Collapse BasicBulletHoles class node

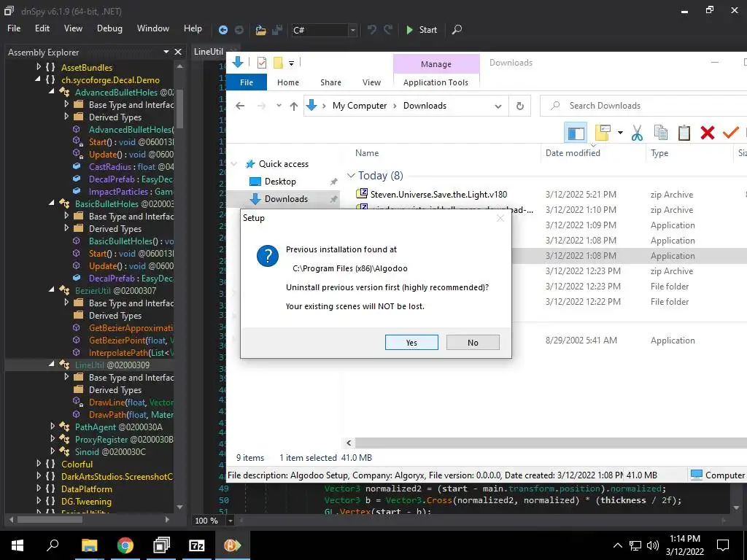(x=52, y=203)
